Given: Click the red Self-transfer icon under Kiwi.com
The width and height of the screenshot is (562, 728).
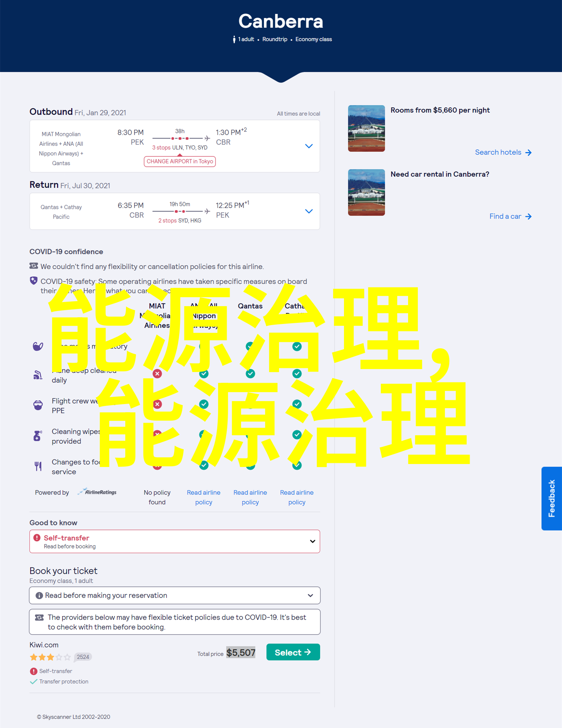Looking at the screenshot, I should (x=34, y=671).
